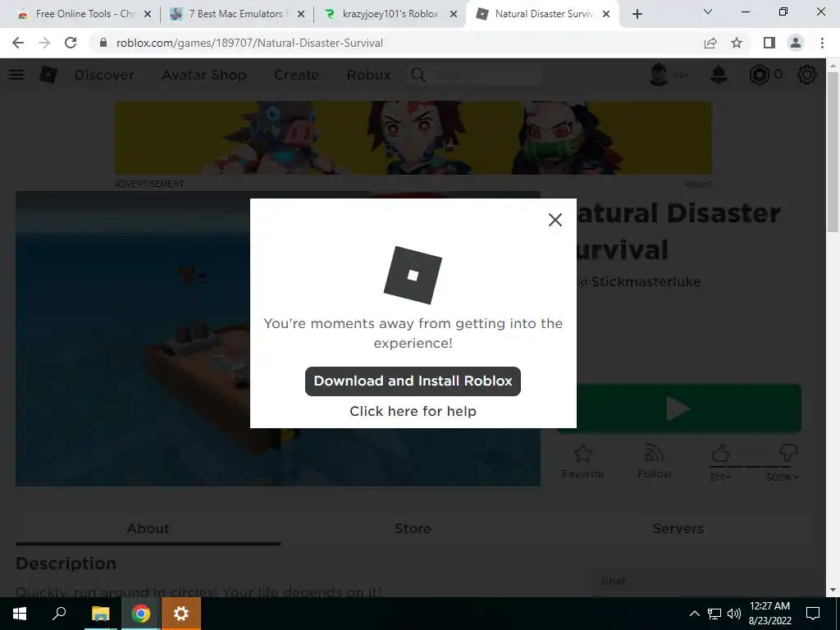The height and width of the screenshot is (630, 840).
Task: Open the volume control in tray
Action: pyautogui.click(x=734, y=614)
